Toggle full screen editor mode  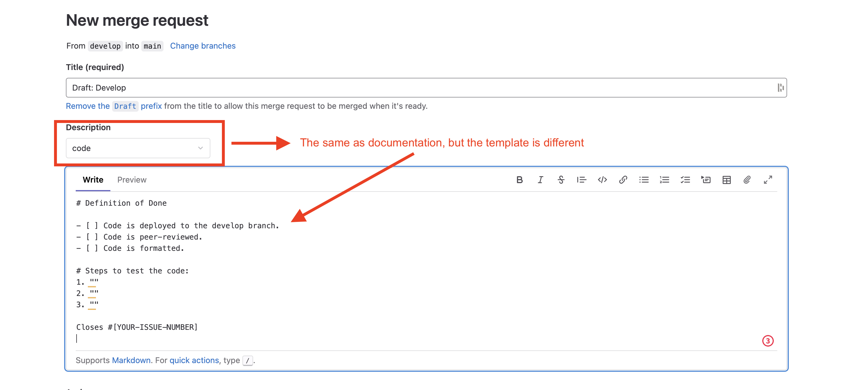pyautogui.click(x=768, y=180)
